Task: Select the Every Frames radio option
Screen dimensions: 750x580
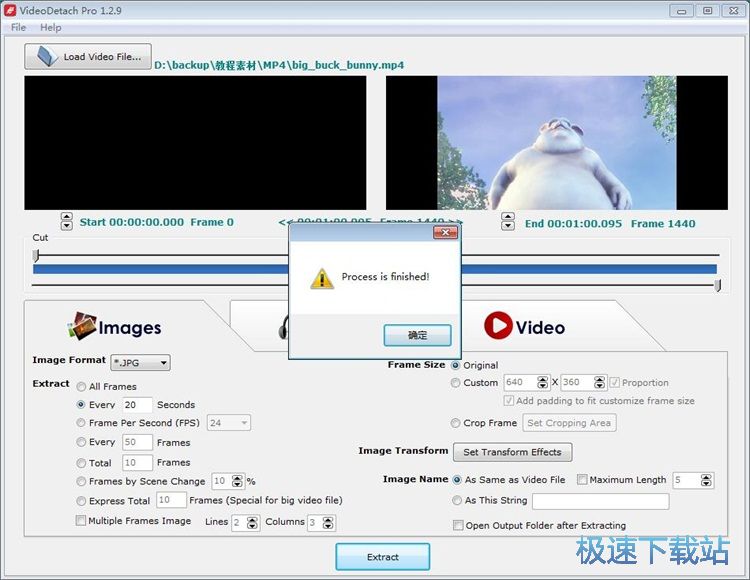Action: click(81, 442)
